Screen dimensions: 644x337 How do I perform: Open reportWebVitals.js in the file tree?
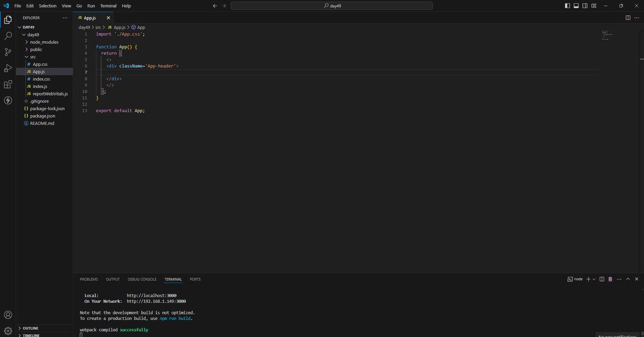click(45, 93)
